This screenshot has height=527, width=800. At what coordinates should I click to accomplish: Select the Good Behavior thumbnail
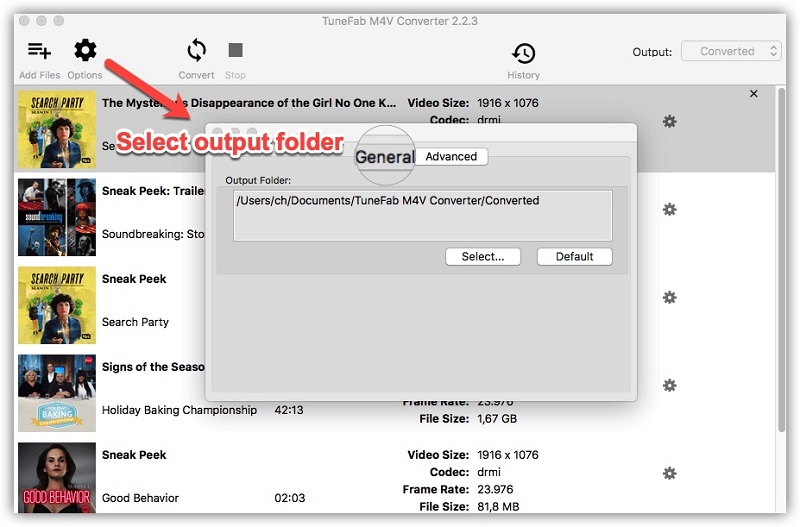57,478
